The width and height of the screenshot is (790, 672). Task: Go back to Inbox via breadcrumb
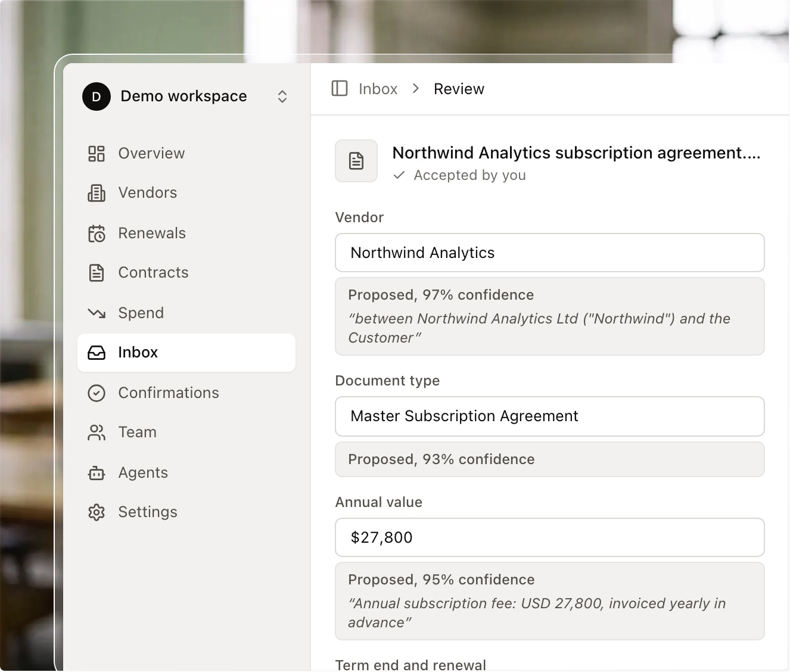pos(378,89)
